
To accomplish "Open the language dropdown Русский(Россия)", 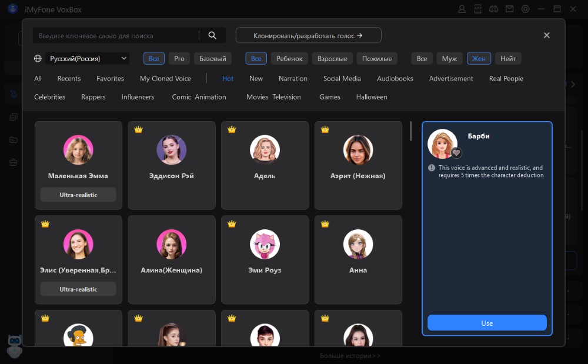I will pos(88,58).
